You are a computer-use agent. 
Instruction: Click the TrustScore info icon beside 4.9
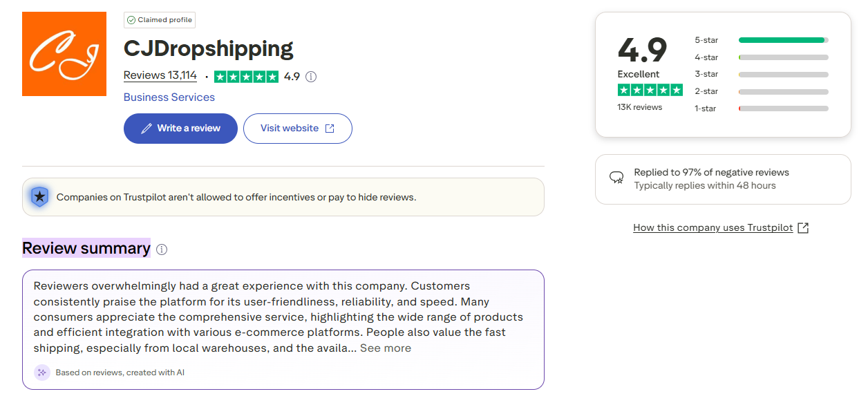(x=311, y=77)
